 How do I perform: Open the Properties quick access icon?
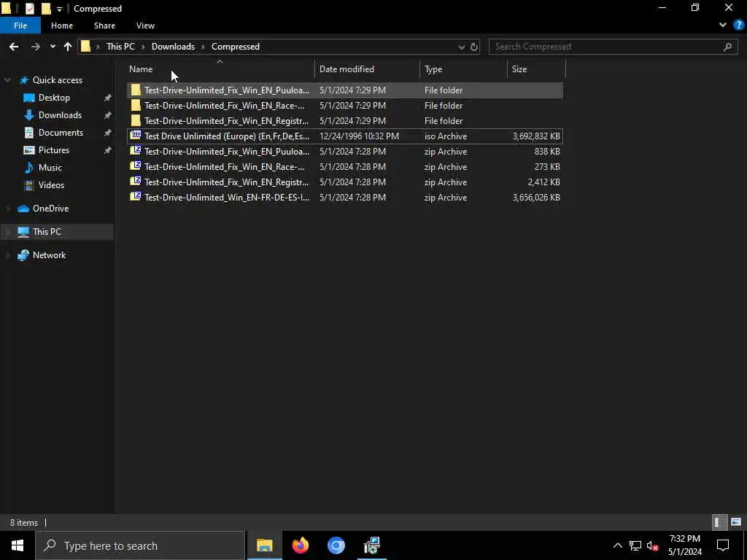coord(29,9)
